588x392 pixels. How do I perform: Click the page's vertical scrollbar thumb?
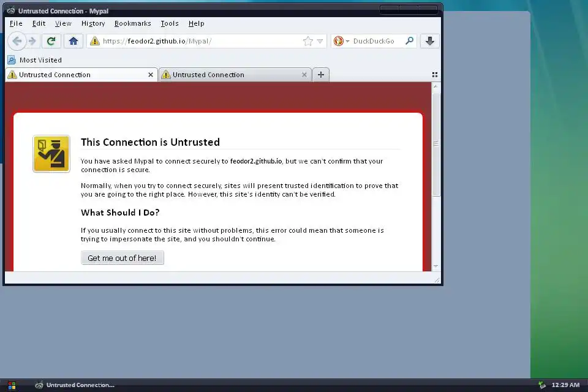pos(435,144)
